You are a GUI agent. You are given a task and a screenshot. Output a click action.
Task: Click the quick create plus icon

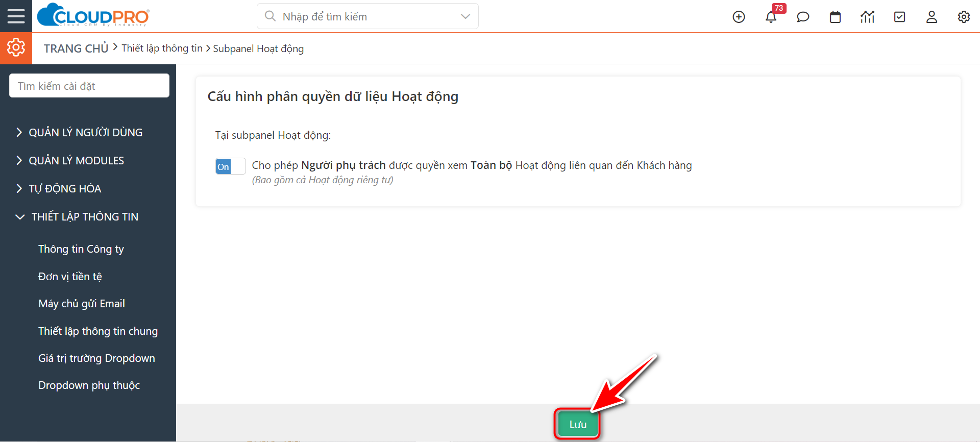point(739,17)
